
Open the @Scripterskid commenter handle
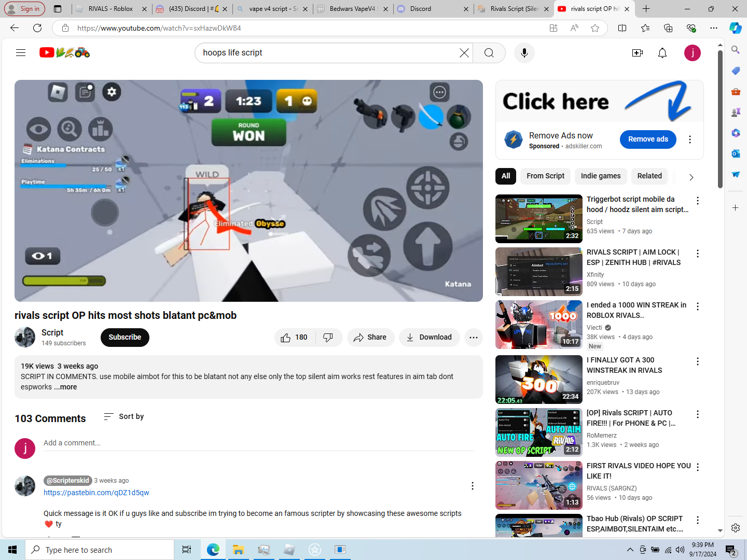tap(68, 481)
